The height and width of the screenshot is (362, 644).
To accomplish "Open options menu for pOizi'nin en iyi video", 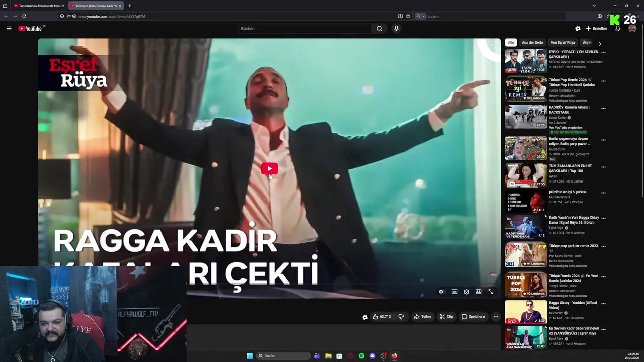I will pos(603,193).
